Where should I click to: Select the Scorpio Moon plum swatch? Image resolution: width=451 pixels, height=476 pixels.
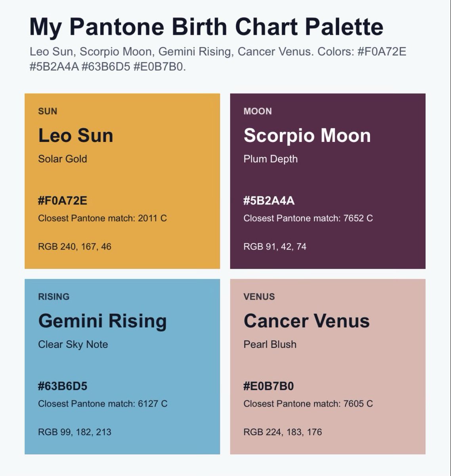(328, 181)
